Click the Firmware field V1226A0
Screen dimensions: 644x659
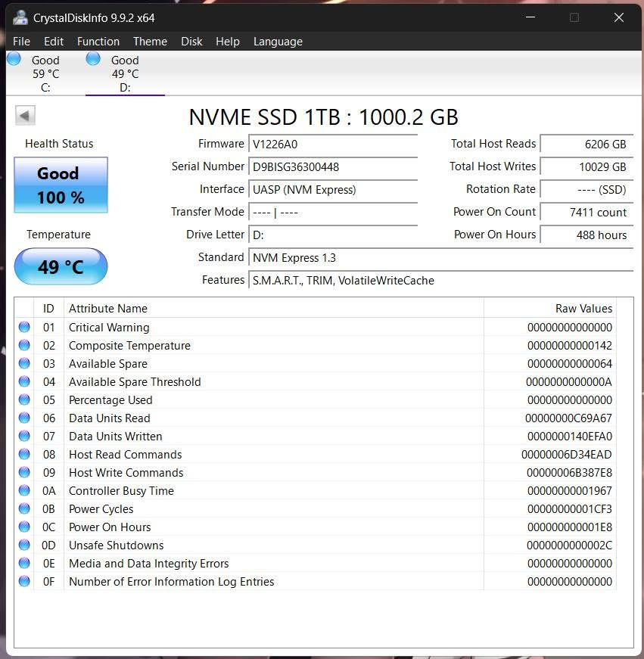(x=333, y=145)
